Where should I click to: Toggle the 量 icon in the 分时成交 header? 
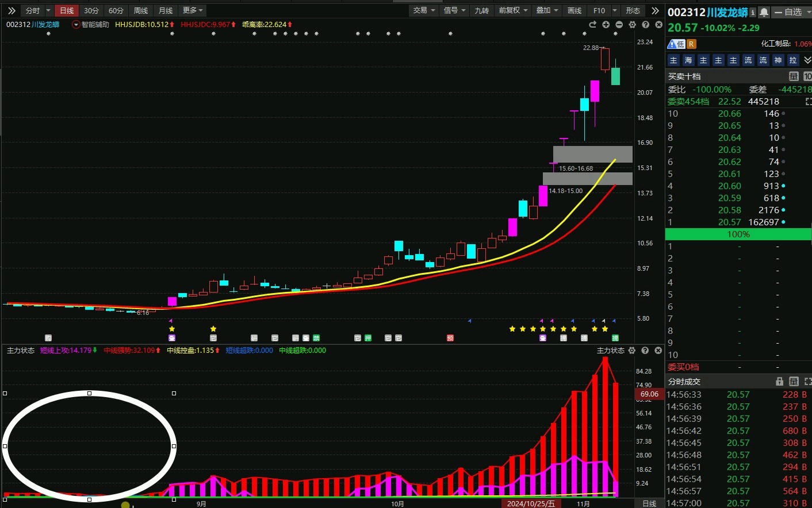tap(794, 382)
